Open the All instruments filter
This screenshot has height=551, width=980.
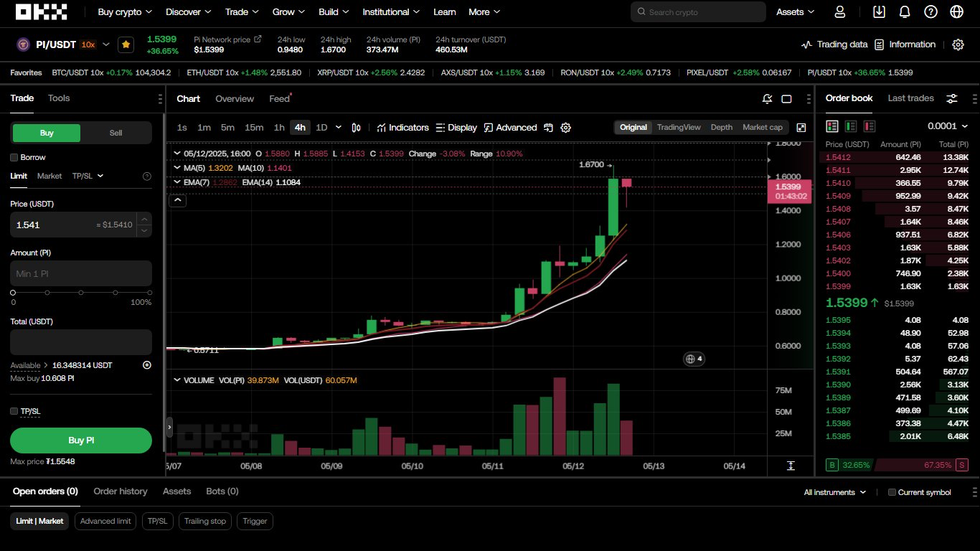(835, 492)
